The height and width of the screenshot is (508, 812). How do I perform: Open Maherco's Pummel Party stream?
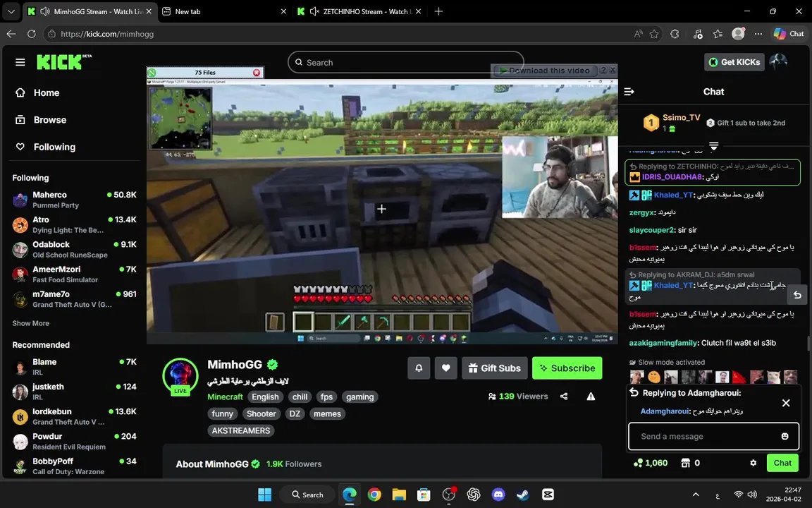click(x=75, y=200)
